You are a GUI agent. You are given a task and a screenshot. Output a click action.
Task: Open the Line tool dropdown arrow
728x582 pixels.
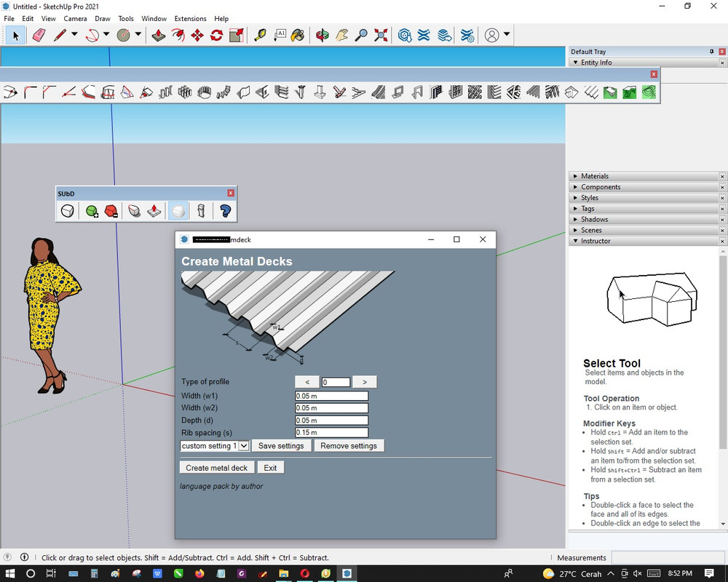pos(74,34)
